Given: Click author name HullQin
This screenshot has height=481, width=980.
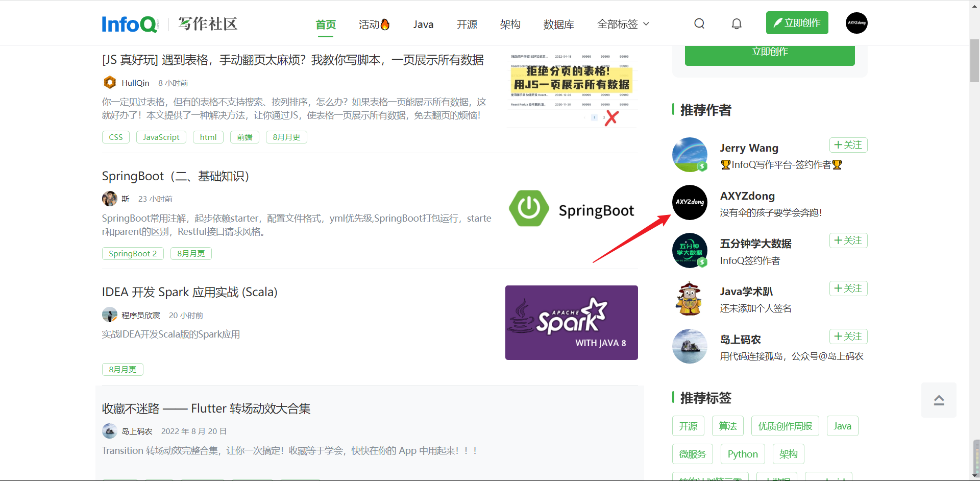Looking at the screenshot, I should pos(135,83).
